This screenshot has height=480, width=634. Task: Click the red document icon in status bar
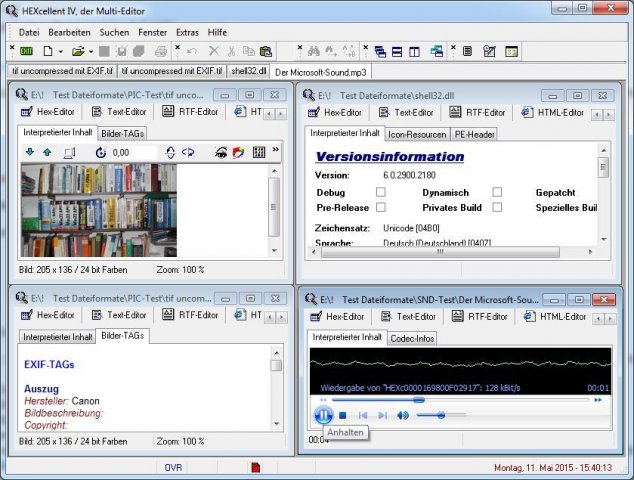click(256, 467)
